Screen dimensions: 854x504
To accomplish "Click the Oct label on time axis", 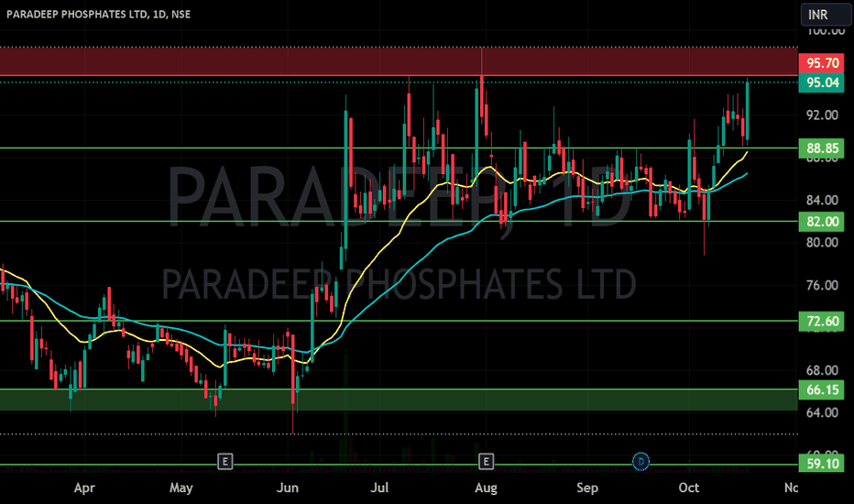I will (688, 488).
